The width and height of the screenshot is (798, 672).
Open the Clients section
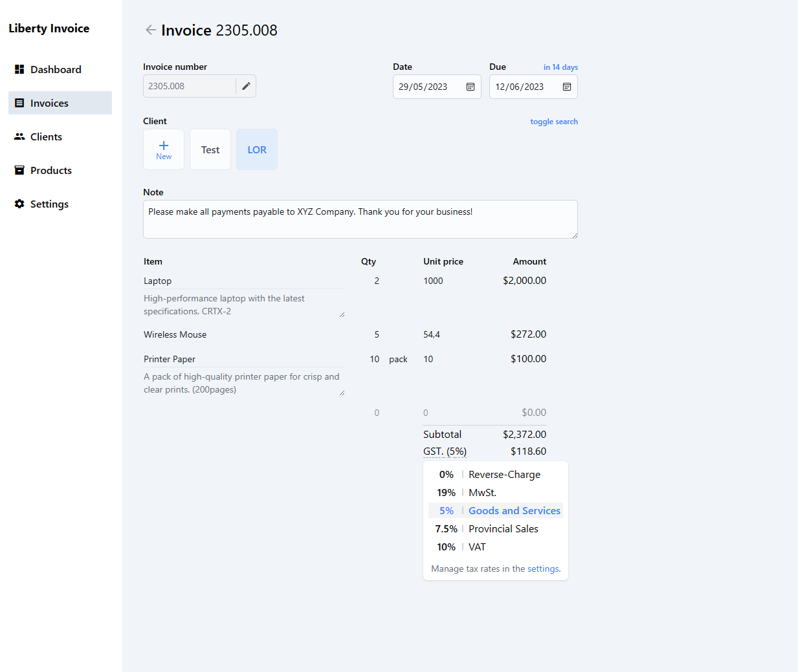[x=45, y=136]
